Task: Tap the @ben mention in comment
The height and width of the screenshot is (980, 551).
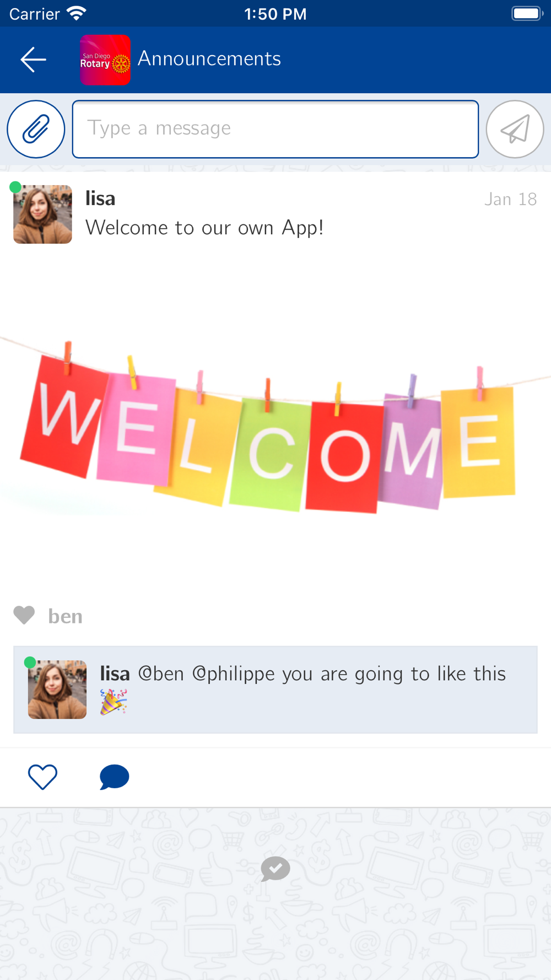Action: click(161, 674)
